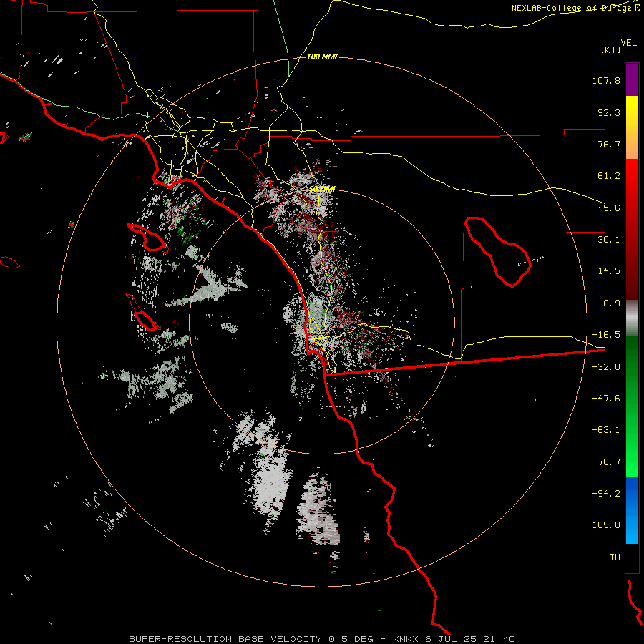Click the -78.7 legend value

pos(606,462)
